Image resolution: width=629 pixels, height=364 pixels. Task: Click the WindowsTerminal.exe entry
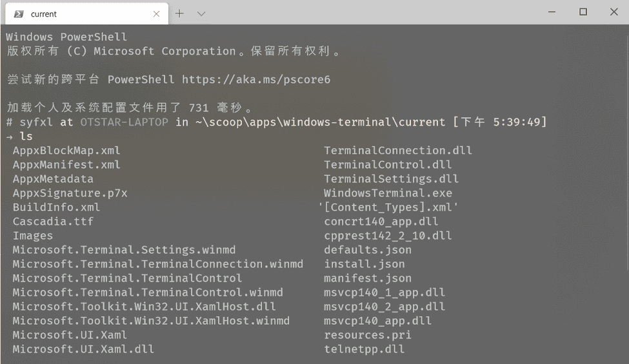click(x=388, y=193)
